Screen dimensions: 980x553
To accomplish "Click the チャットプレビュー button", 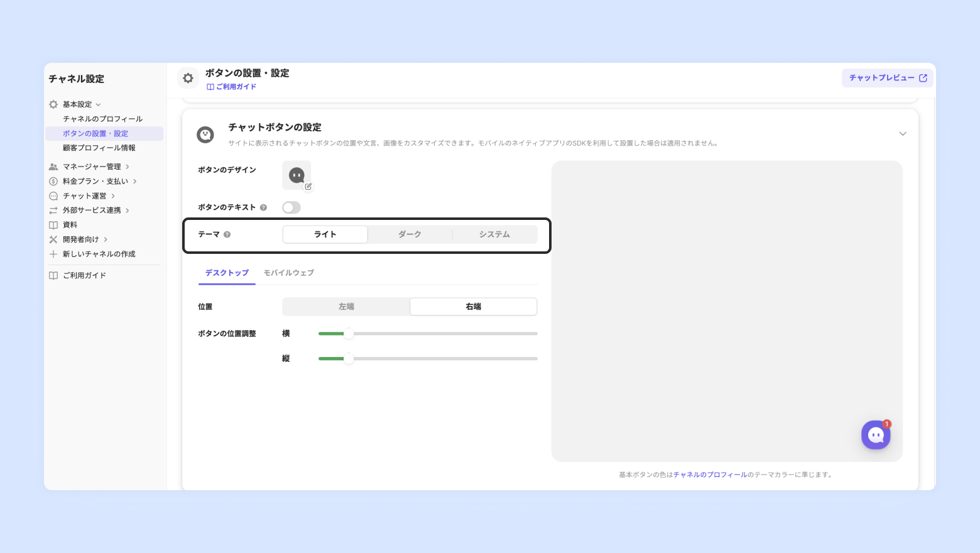I will click(888, 78).
